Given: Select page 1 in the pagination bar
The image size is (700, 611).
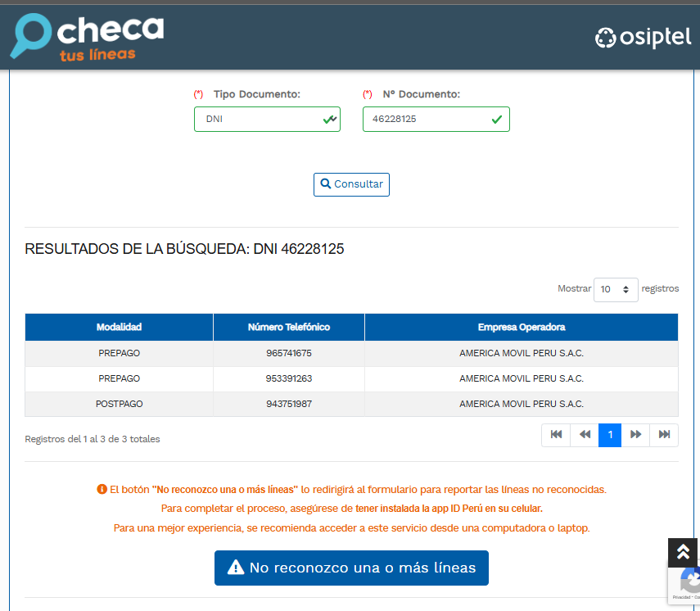Looking at the screenshot, I should (x=610, y=435).
